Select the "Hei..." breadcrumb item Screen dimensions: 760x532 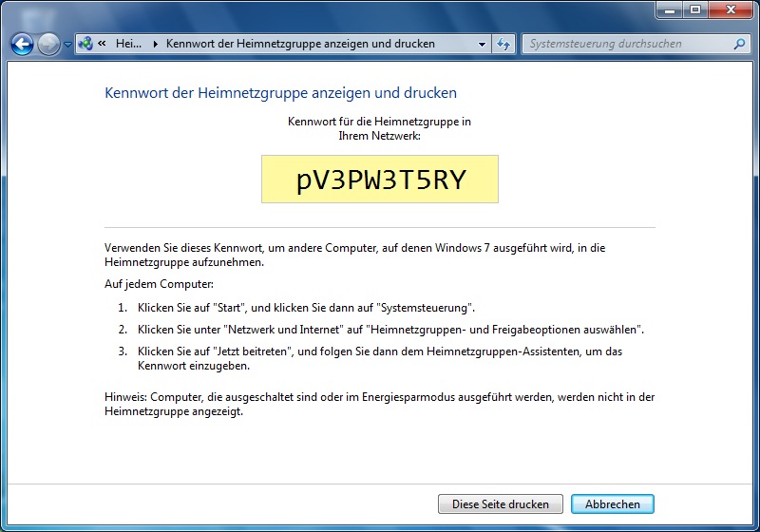[128, 44]
